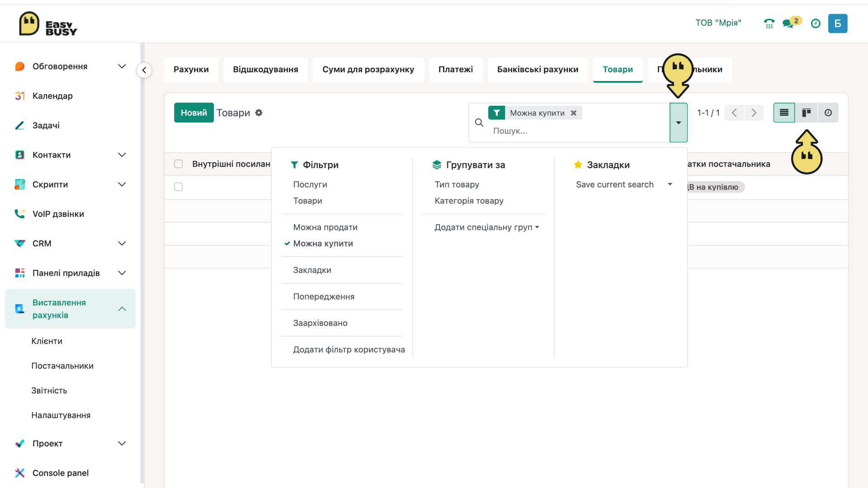Expand the Проект sidebar section
Image resolution: width=868 pixels, height=488 pixels.
pos(122,443)
